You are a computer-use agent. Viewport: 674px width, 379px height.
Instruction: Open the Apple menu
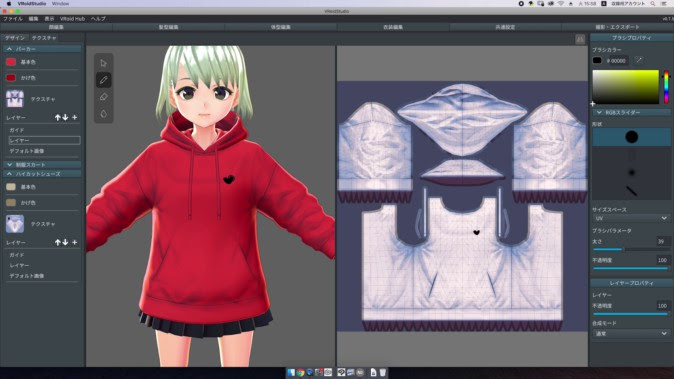click(x=9, y=3)
